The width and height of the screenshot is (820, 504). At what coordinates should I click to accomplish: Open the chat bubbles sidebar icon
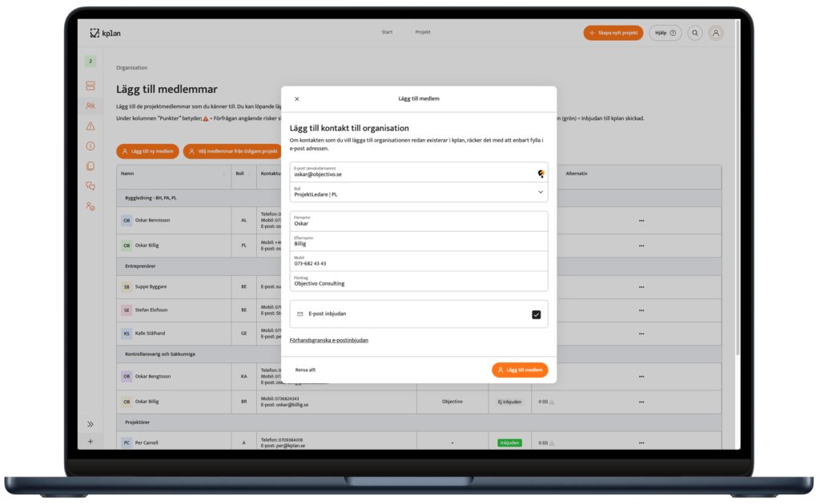(x=90, y=186)
